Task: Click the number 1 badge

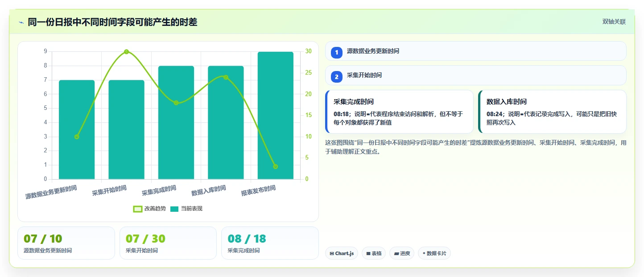Action: [x=337, y=53]
